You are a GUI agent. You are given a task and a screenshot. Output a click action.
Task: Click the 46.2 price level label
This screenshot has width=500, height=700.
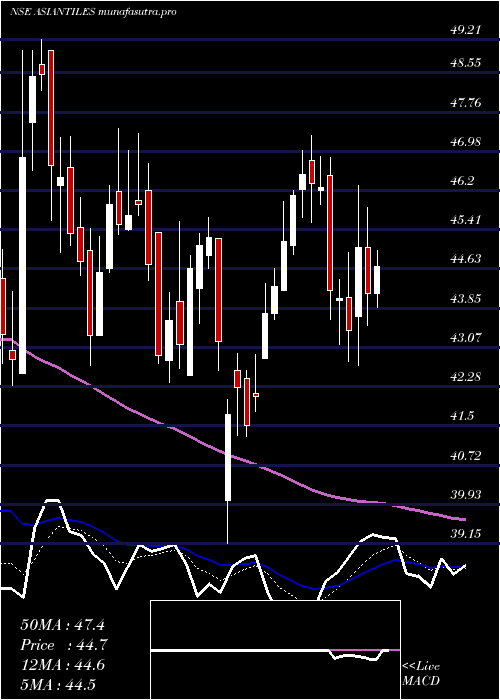tap(462, 181)
